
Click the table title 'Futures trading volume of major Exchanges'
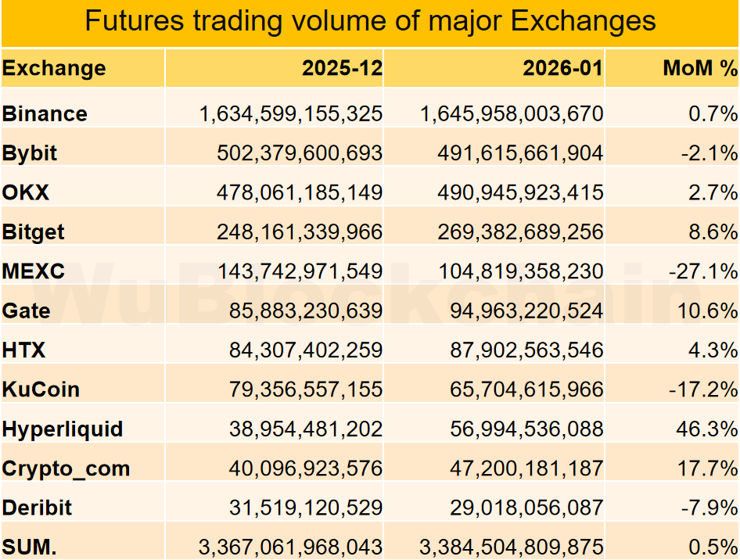click(370, 21)
